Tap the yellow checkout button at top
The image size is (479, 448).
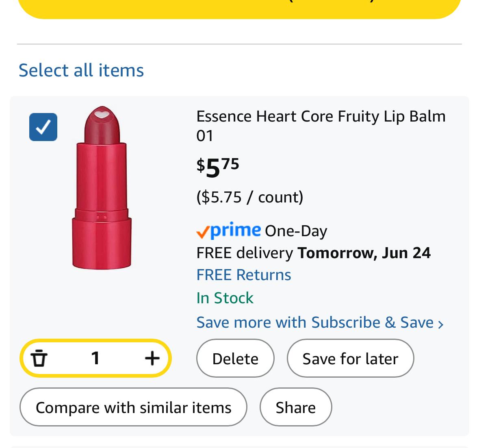click(240, 8)
